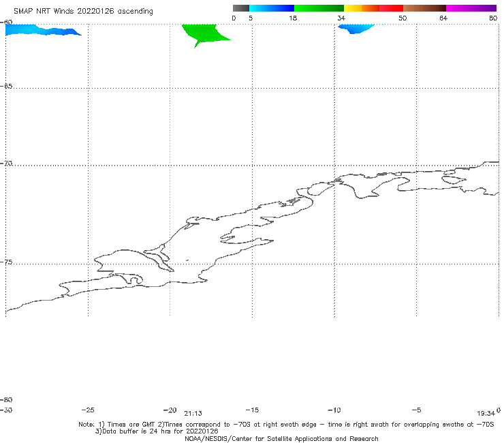This screenshot has height=443, width=504.
Task: Click the color bar label '34'
Action: click(341, 18)
